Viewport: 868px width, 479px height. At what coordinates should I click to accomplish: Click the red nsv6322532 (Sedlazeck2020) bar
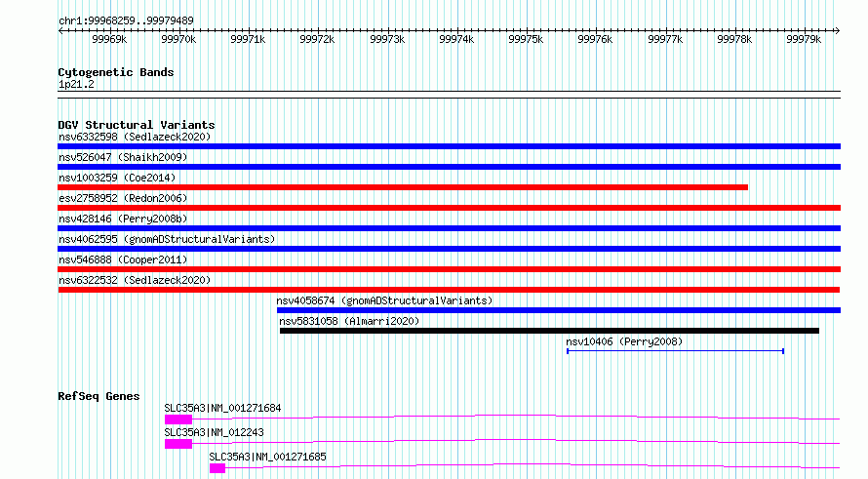[x=449, y=290]
